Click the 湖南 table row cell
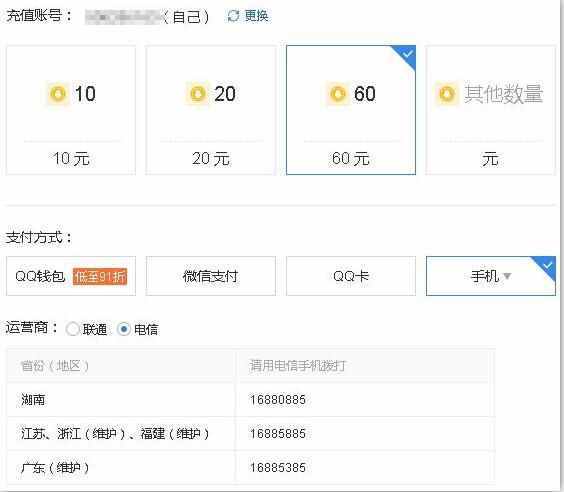Image resolution: width=564 pixels, height=492 pixels. 121,399
